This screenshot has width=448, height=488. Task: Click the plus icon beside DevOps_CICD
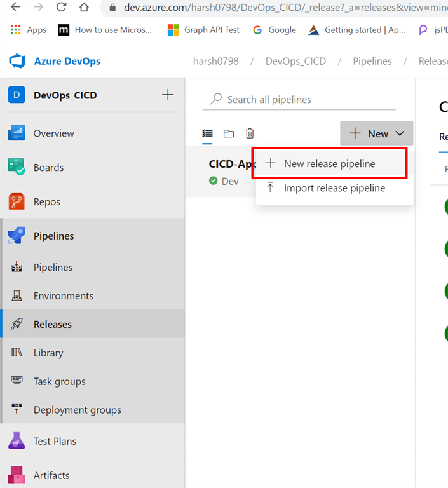(168, 95)
